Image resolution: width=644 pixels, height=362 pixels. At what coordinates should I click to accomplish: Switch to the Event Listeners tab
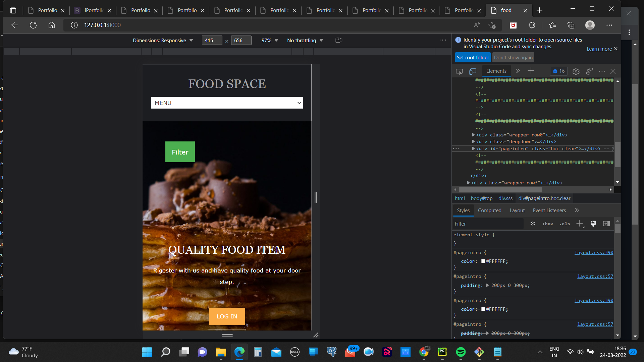pos(549,210)
